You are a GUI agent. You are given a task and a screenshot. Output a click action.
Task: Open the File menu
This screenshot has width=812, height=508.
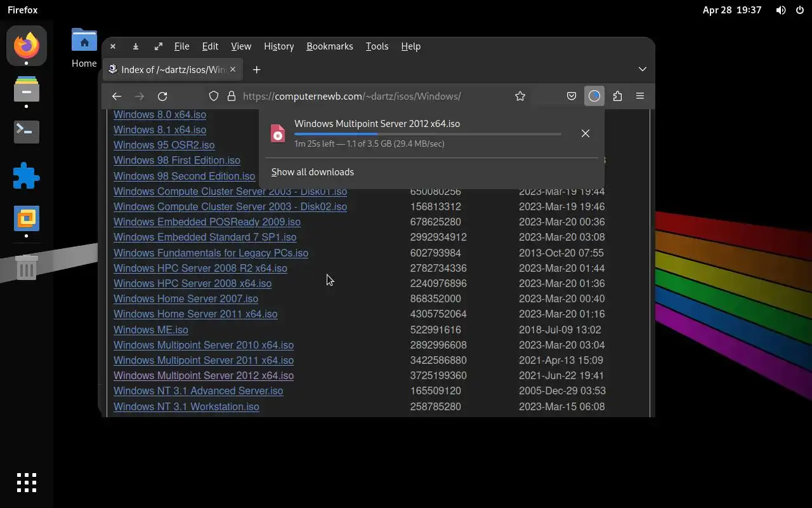181,46
